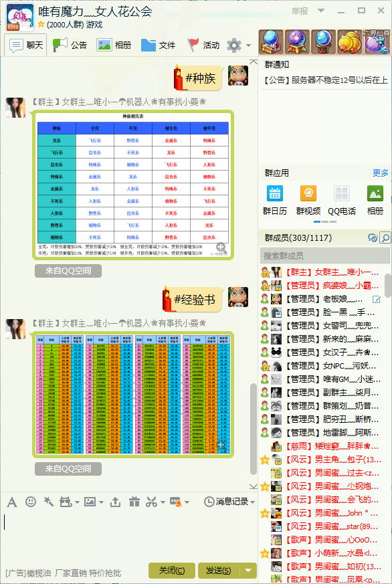Expand the group video camera dropdown arrow
392x584 pixels.
[x=77, y=502]
